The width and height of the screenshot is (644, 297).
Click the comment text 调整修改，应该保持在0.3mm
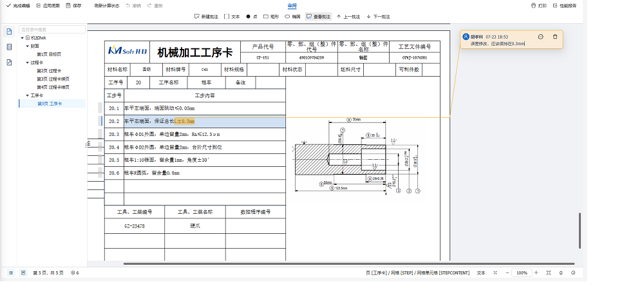(498, 43)
